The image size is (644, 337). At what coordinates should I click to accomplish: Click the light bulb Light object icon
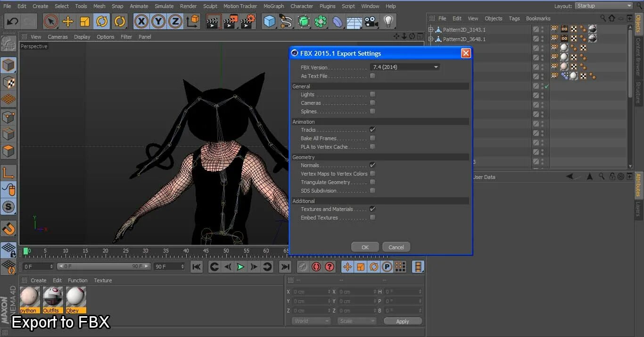pos(388,21)
